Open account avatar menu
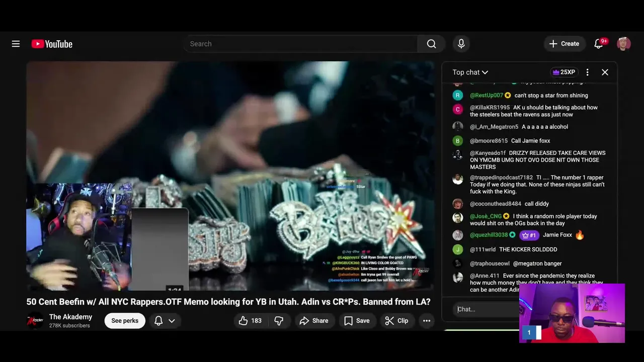644x362 pixels. 624,44
